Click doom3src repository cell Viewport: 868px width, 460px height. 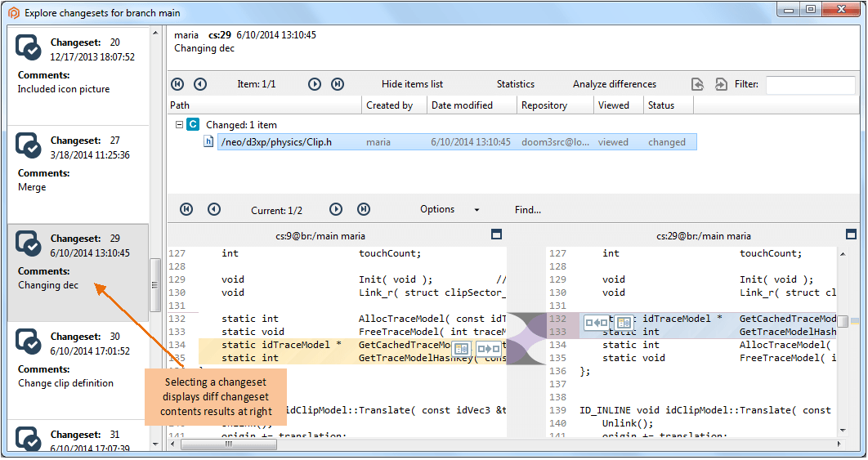(555, 142)
